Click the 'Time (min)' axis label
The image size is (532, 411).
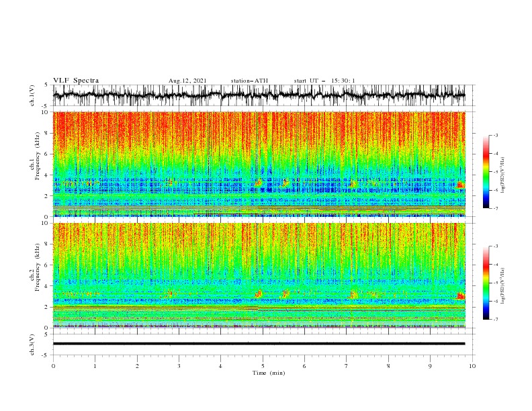[x=269, y=373]
